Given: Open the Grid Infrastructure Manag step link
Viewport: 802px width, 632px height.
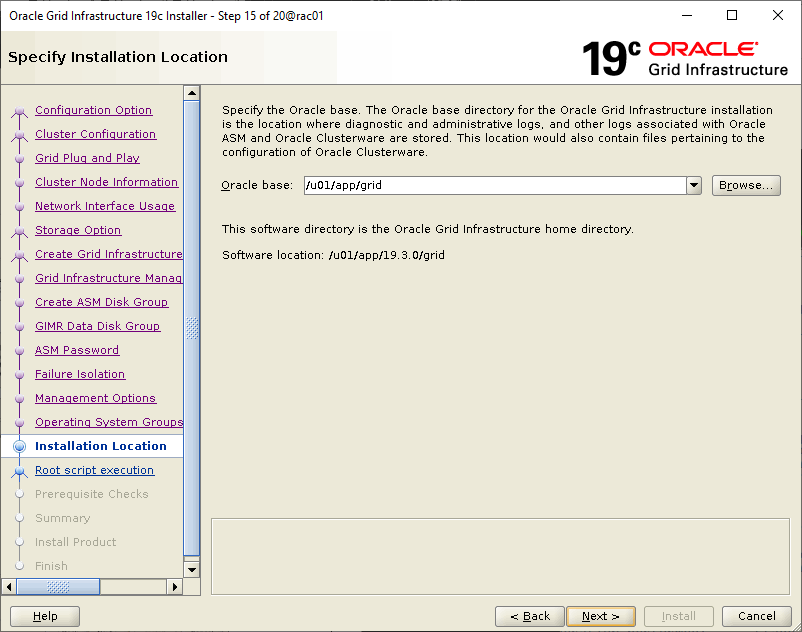Looking at the screenshot, I should coord(108,278).
